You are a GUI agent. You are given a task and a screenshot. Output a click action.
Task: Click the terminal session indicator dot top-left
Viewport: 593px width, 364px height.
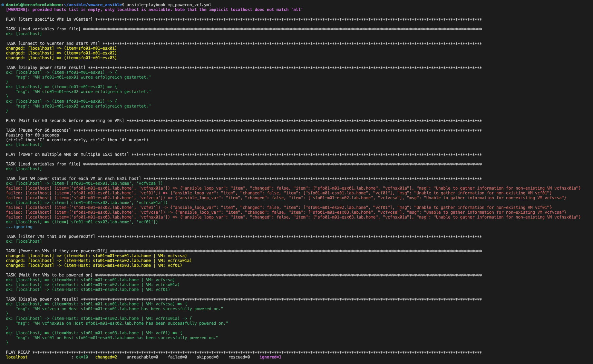tap(3, 4)
